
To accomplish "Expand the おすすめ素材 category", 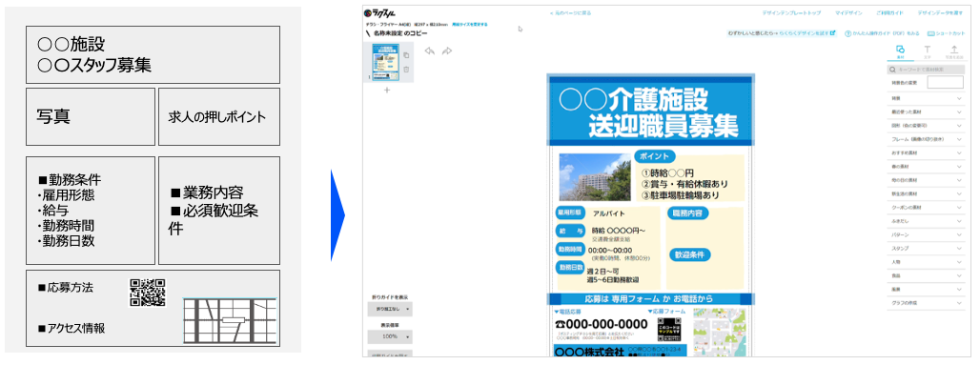I will tap(927, 152).
